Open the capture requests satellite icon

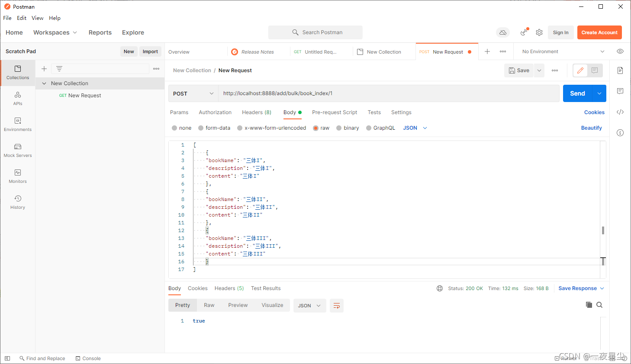point(524,32)
